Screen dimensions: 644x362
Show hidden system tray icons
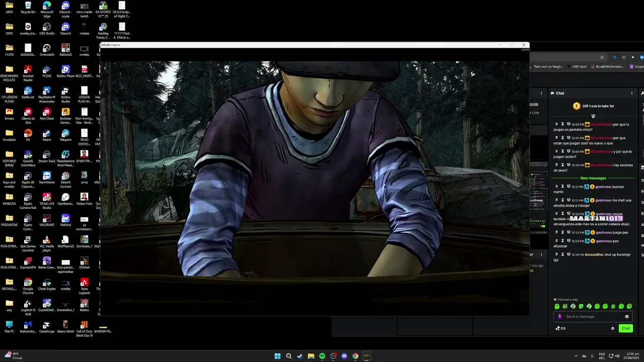coord(576,356)
